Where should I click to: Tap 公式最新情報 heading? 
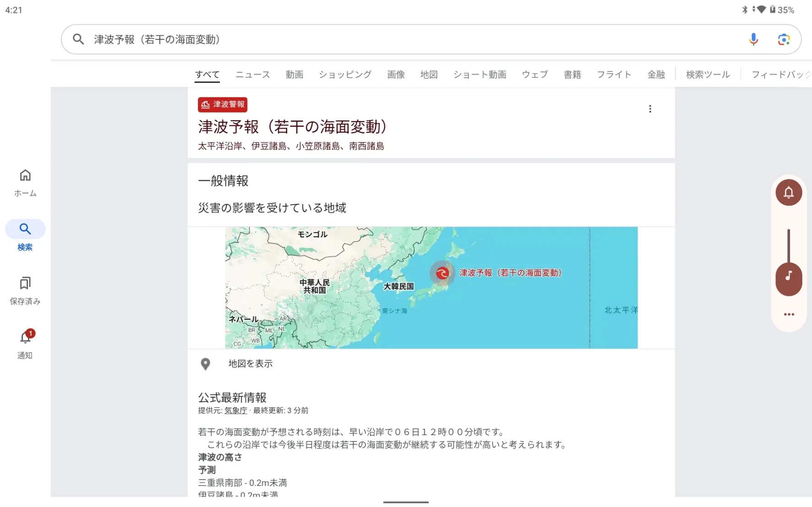(232, 397)
